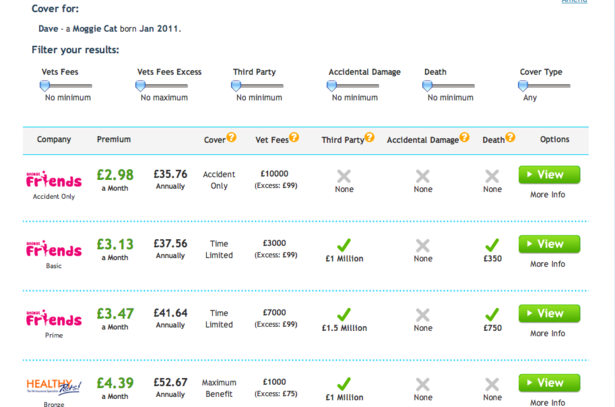Click Third Party cross in £2.98 row

[344, 176]
